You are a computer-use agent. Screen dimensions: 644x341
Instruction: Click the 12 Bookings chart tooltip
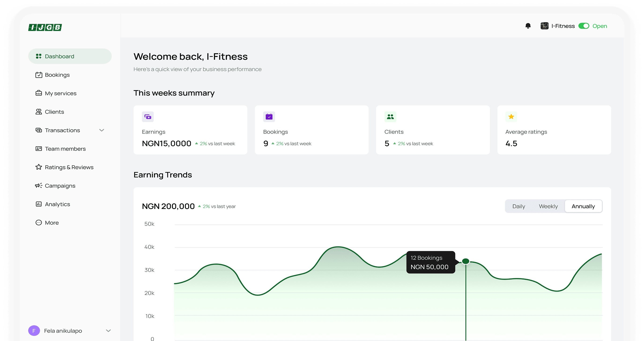click(430, 262)
